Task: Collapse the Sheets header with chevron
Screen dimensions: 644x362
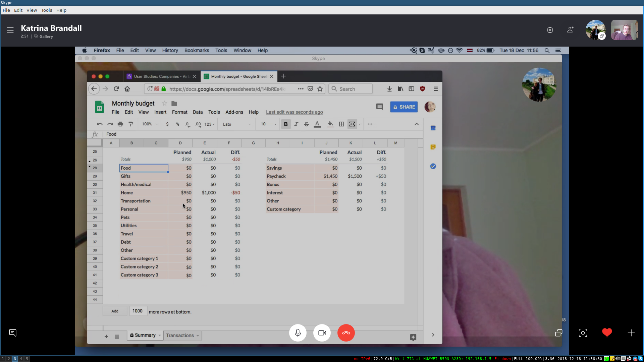Action: tap(417, 124)
